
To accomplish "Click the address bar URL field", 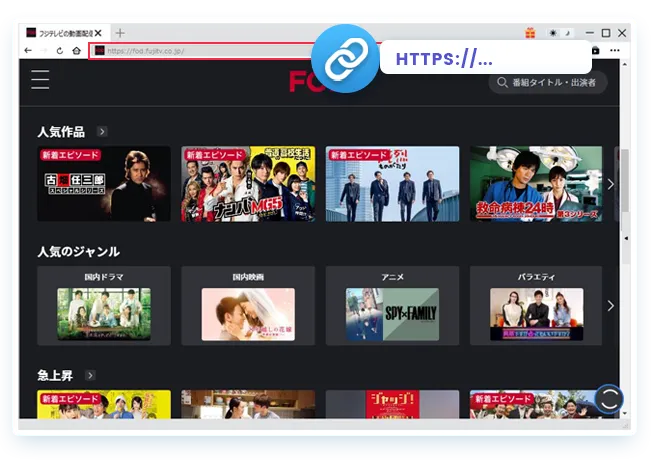I will (x=203, y=51).
